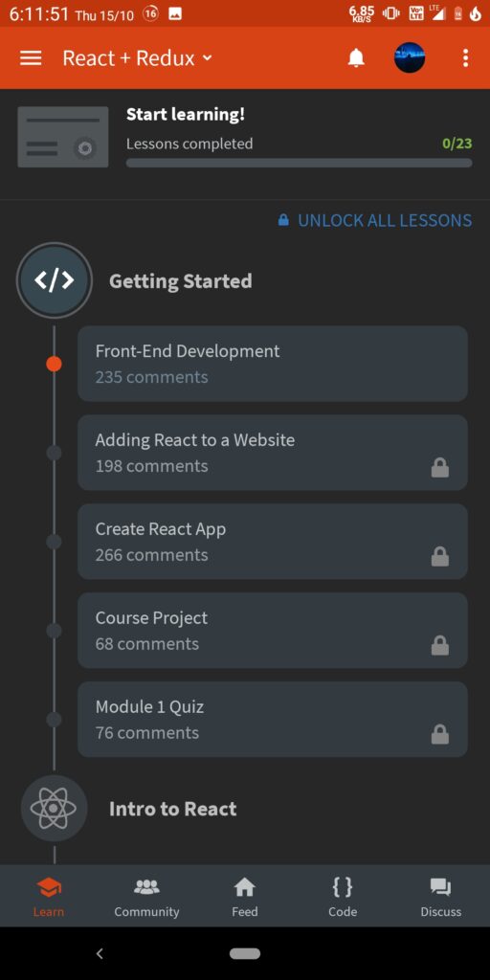
Task: Open the Discuss tab
Action: click(440, 897)
